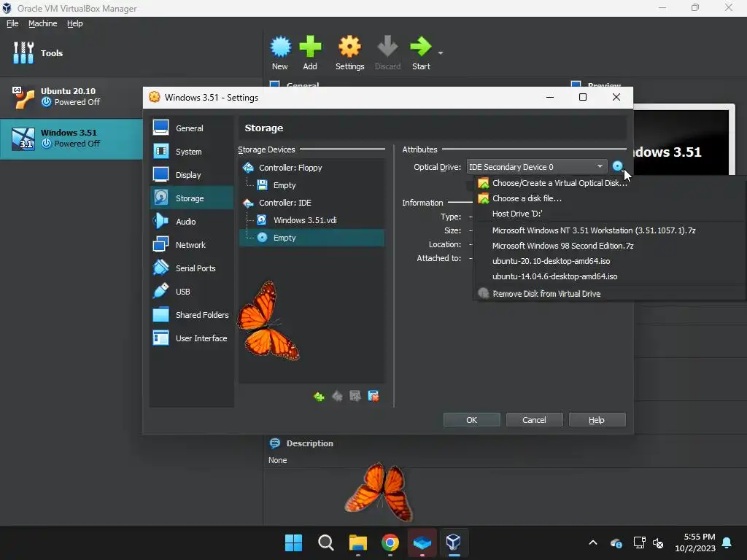Open Network settings category

192,245
